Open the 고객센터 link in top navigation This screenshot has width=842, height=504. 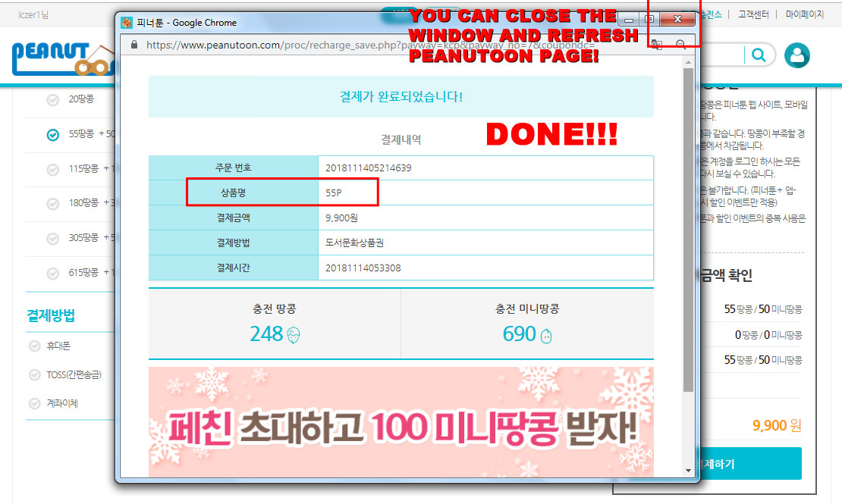tap(752, 14)
